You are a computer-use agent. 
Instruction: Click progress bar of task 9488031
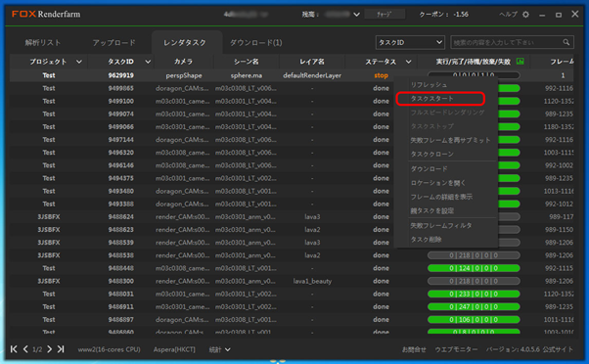(x=474, y=294)
